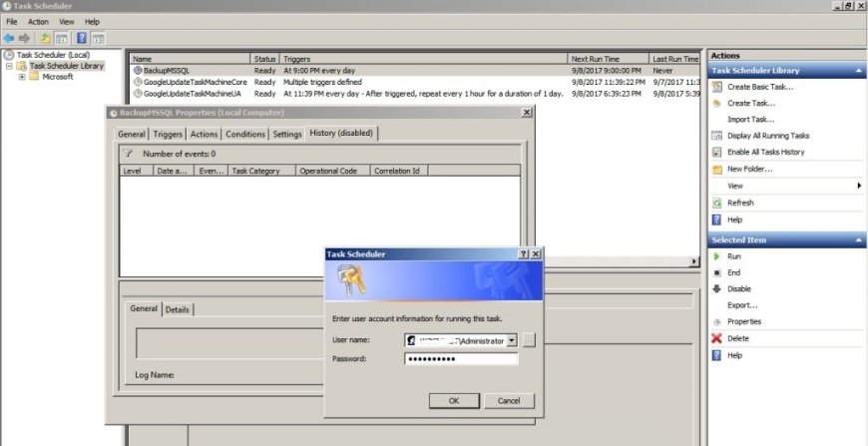
Task: Switch to the Settings tab
Action: coord(286,135)
